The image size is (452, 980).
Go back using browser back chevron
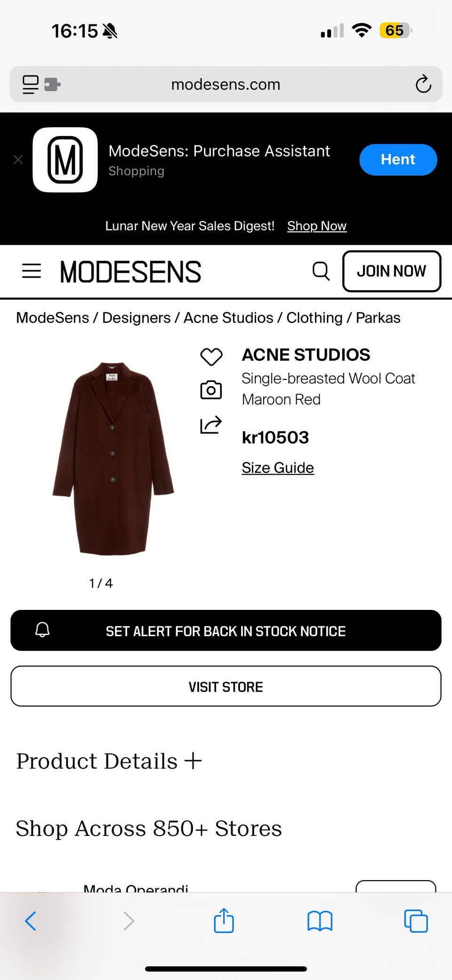31,921
